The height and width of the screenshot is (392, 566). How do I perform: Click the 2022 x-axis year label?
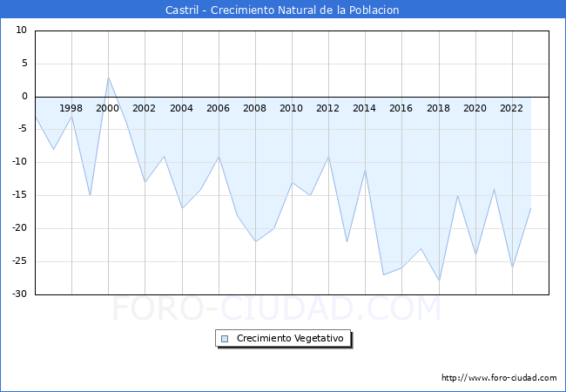[x=511, y=109]
